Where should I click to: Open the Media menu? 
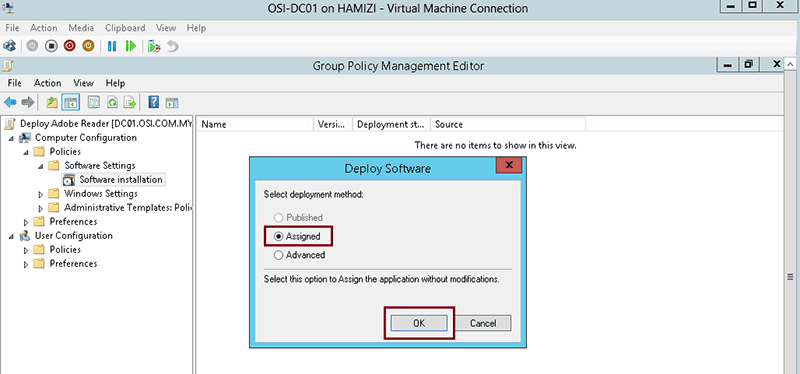[81, 28]
